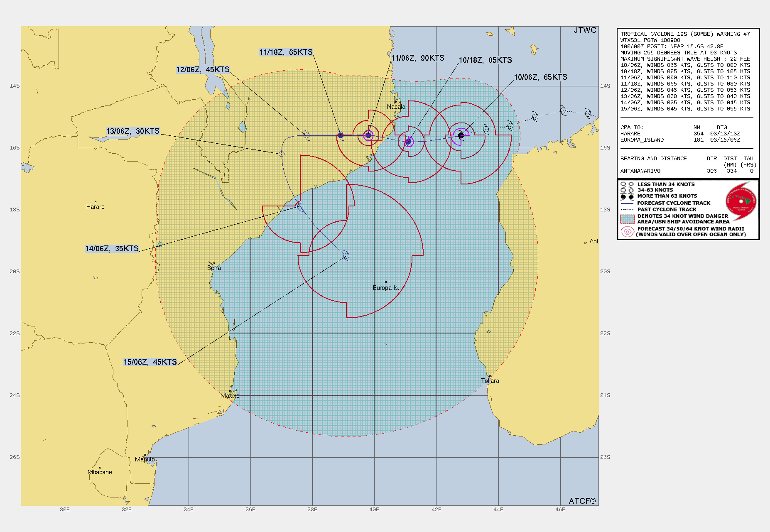This screenshot has width=770, height=532.
Task: Click the 'More than 63 knots' legend symbol
Action: pyautogui.click(x=627, y=196)
